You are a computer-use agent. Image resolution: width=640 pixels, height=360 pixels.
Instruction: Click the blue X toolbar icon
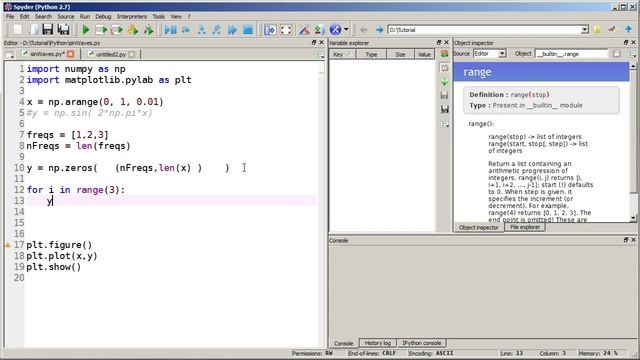tap(335, 30)
